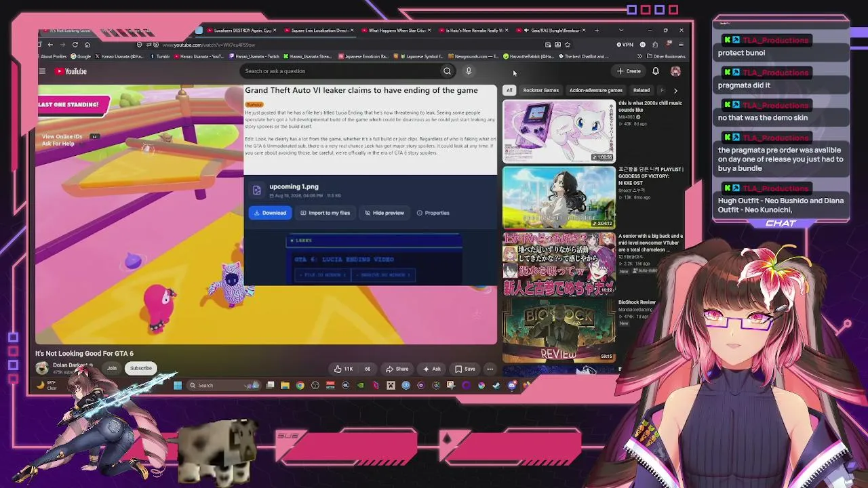
Task: Open the NIKKE OST playlist thumbnail
Action: point(559,197)
